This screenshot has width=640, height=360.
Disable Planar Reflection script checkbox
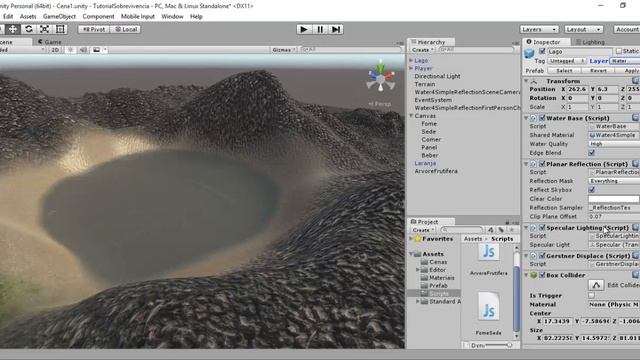pos(542,164)
